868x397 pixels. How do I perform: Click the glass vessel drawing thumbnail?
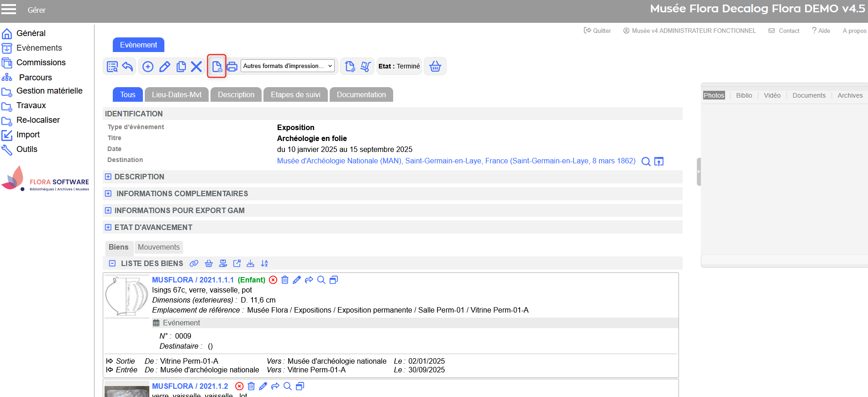(x=127, y=297)
